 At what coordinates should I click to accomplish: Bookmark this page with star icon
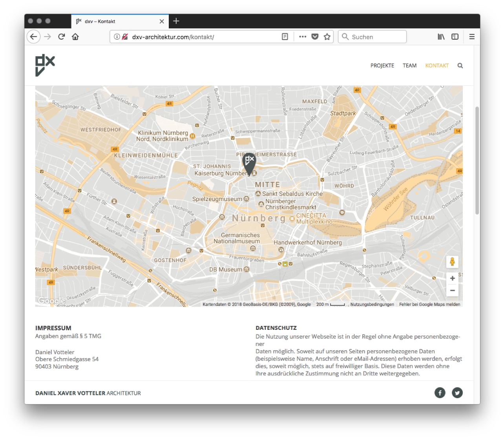pyautogui.click(x=327, y=37)
